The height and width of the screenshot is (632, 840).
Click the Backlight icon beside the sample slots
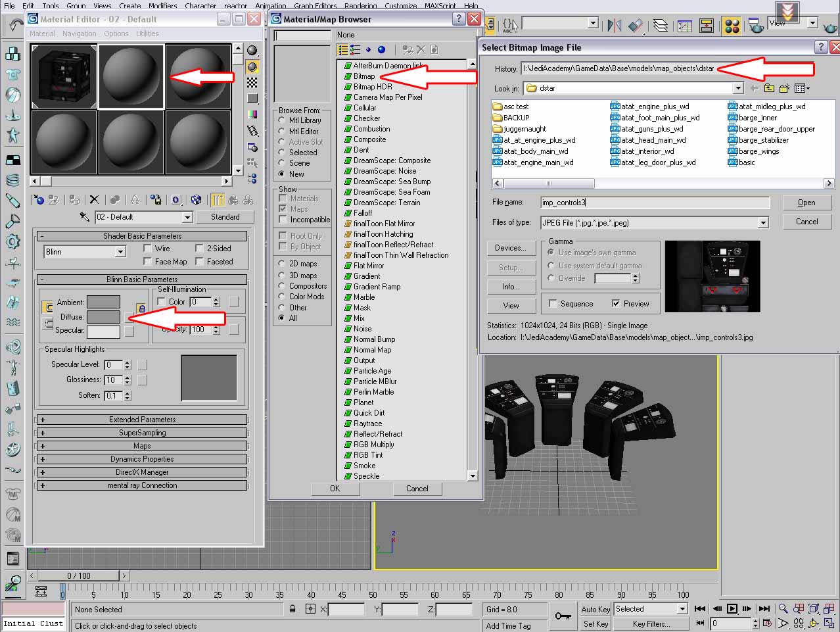[x=252, y=66]
